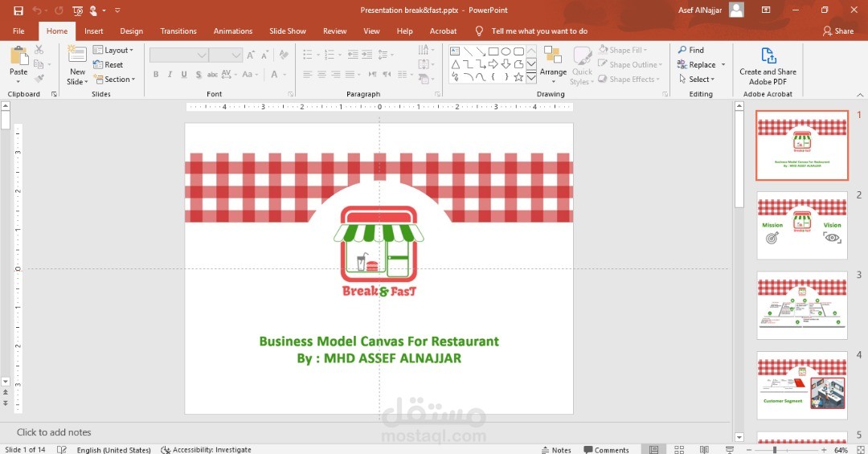Screen dimensions: 868x454
Task: Open the File tab
Action: (18, 31)
